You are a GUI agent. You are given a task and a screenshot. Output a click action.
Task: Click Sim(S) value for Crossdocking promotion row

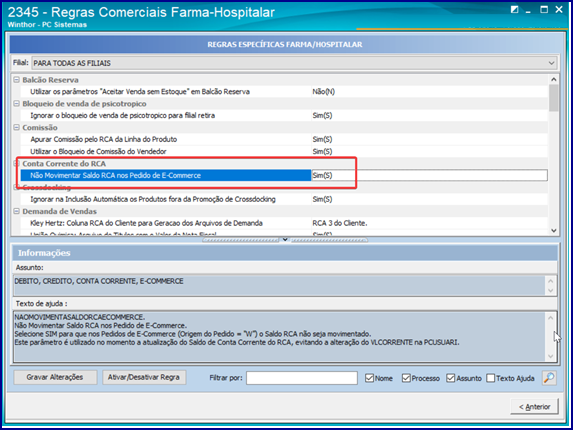pyautogui.click(x=322, y=199)
